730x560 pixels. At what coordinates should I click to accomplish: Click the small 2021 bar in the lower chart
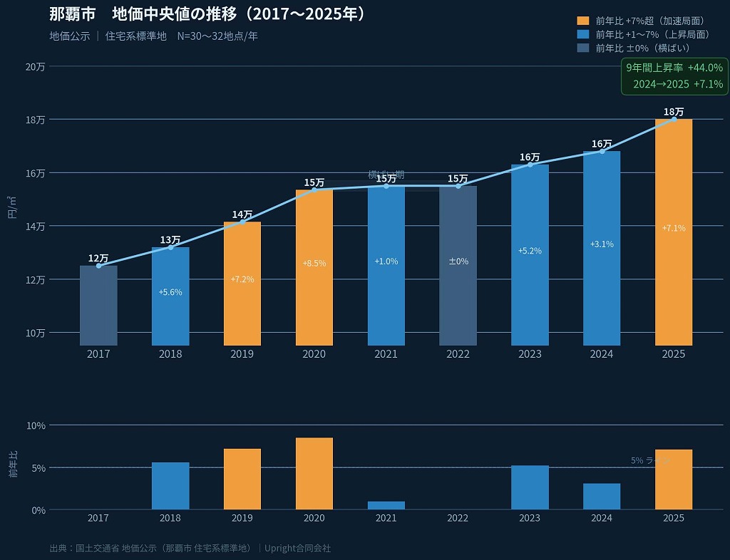pyautogui.click(x=386, y=505)
